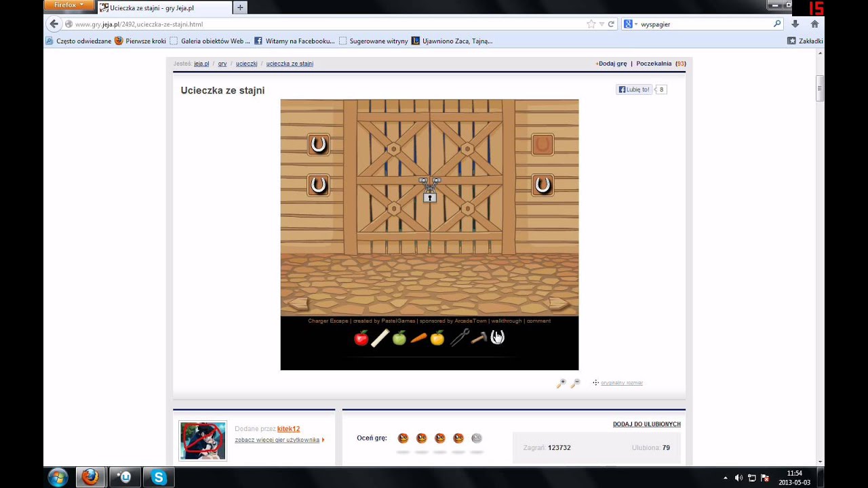Click the browser Back button
The height and width of the screenshot is (488, 868).
click(x=54, y=24)
